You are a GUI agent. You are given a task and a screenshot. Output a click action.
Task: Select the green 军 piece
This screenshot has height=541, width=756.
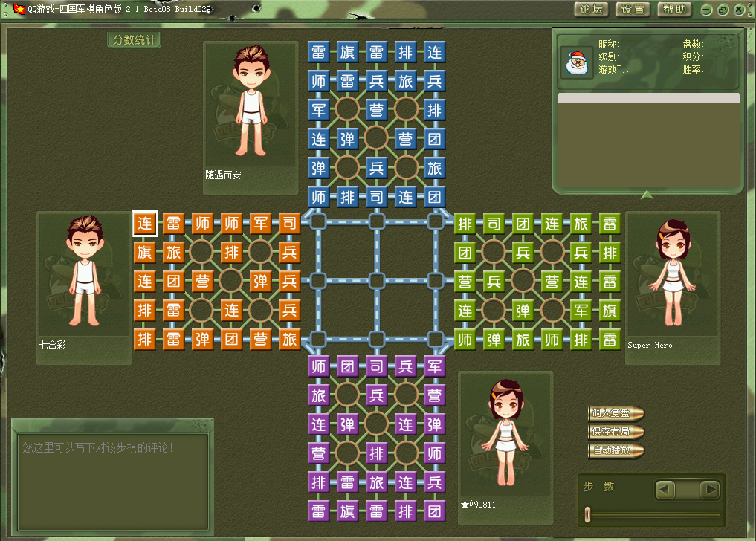581,311
